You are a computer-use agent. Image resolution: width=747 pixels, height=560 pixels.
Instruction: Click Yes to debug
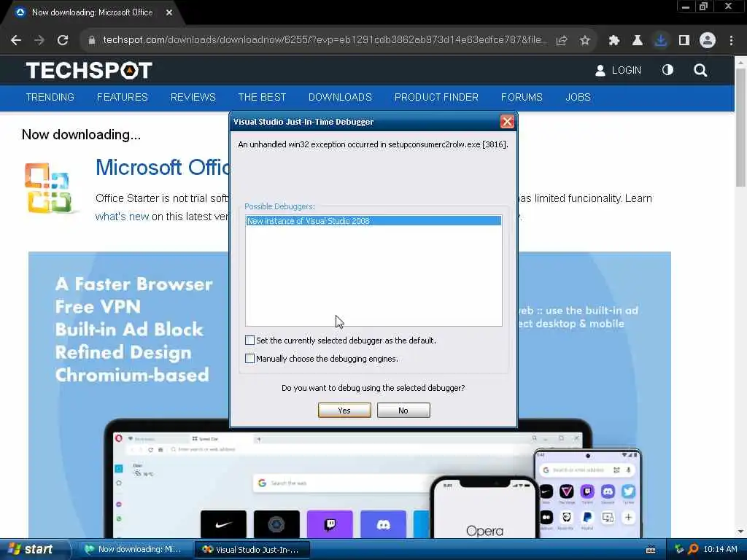click(344, 411)
